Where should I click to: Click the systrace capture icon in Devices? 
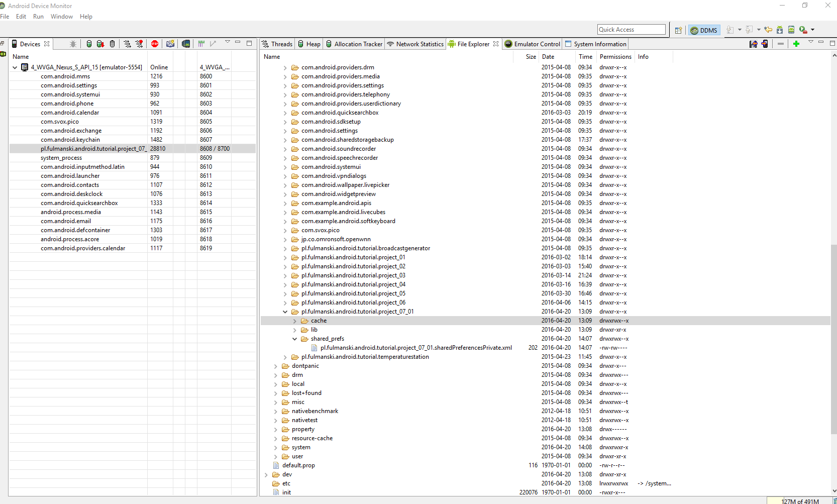click(x=201, y=44)
